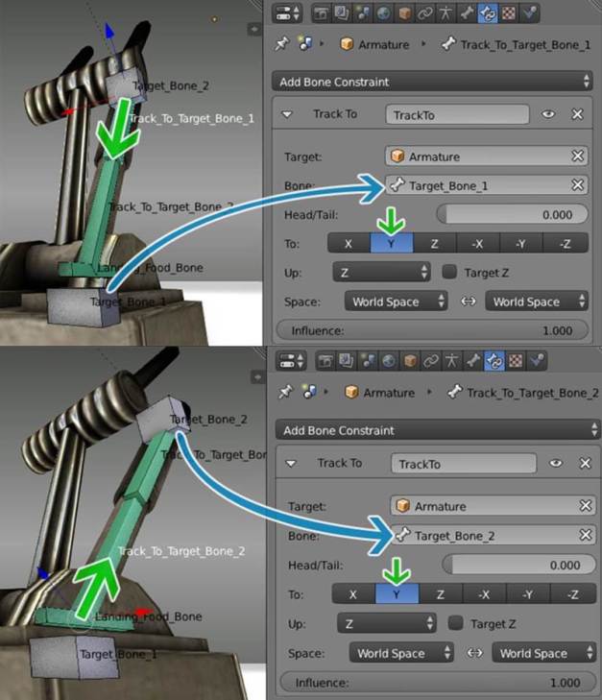Open Render tab in Target_Bone_1 panel
Image resolution: width=602 pixels, height=700 pixels.
321,12
